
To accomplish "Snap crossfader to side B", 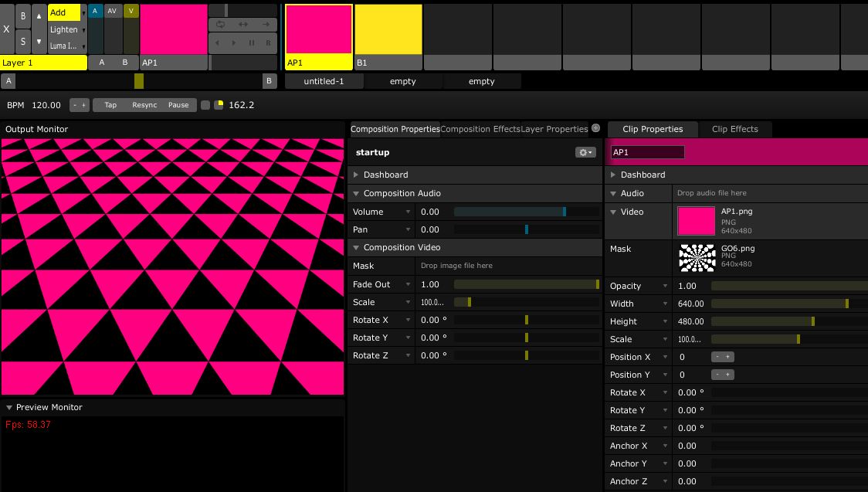I will pos(269,81).
